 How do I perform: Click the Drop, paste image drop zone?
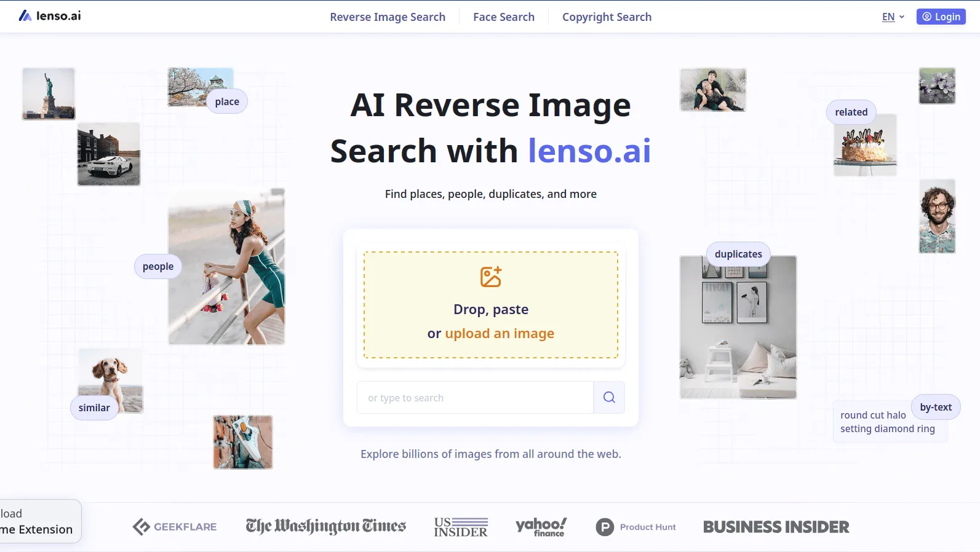(491, 305)
